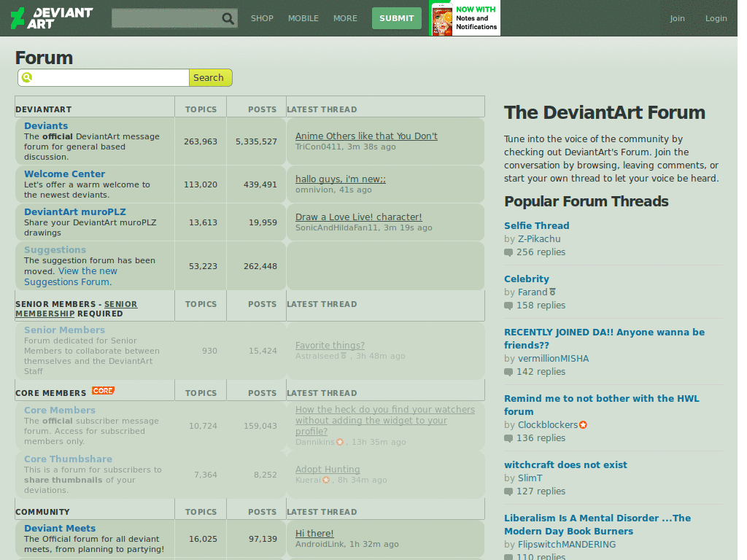The image size is (747, 560).
Task: Open the Senior Members forum
Action: [65, 330]
